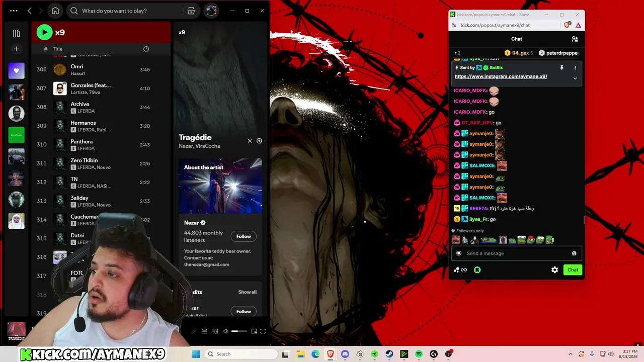The image size is (644, 362).
Task: Open the Windows Start menu
Action: [196, 354]
